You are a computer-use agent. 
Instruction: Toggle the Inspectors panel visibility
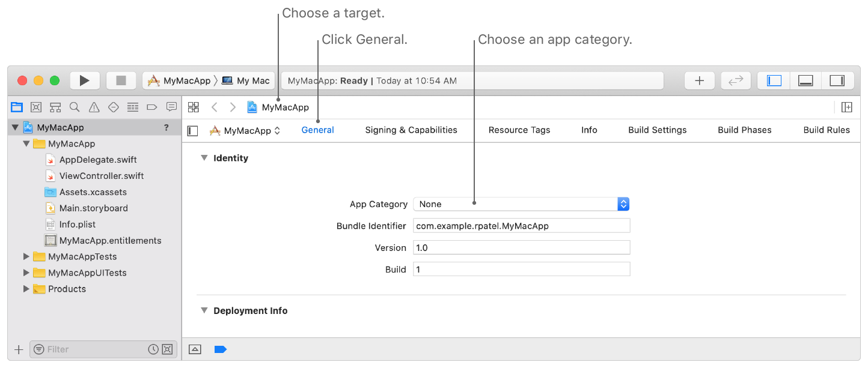point(837,80)
